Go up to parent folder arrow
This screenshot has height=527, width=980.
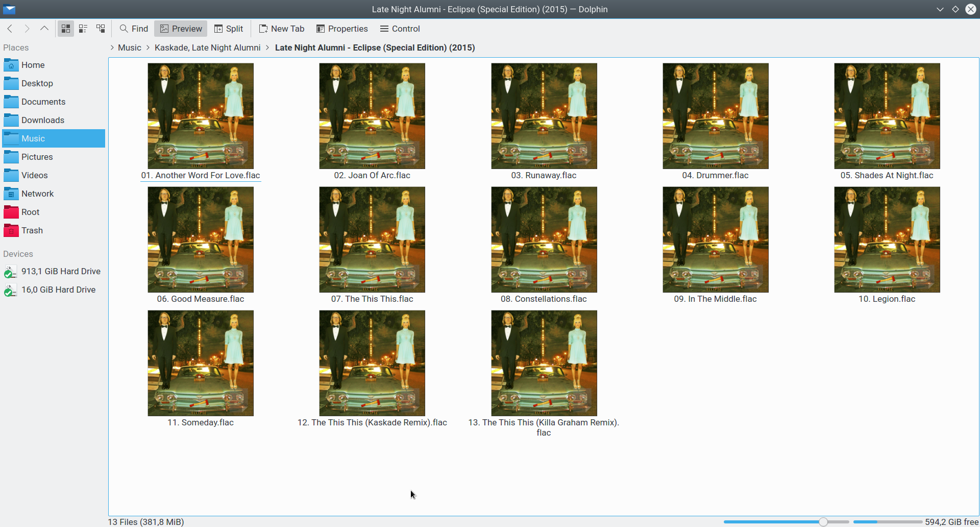[44, 29]
